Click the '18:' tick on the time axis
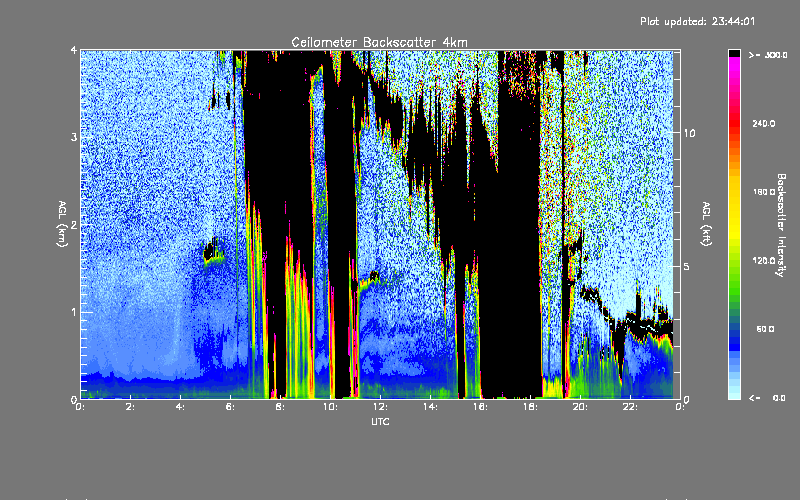The image size is (800, 500). click(x=530, y=407)
